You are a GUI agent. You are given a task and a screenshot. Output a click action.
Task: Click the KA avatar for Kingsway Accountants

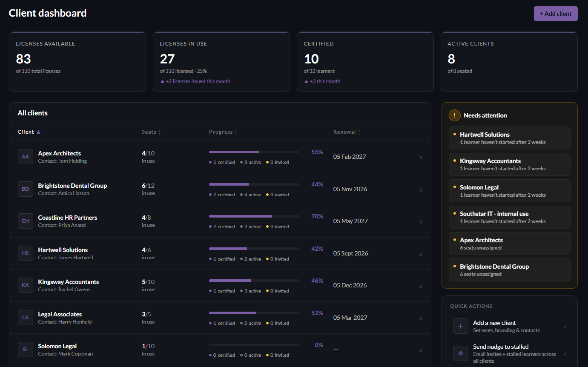(26, 285)
